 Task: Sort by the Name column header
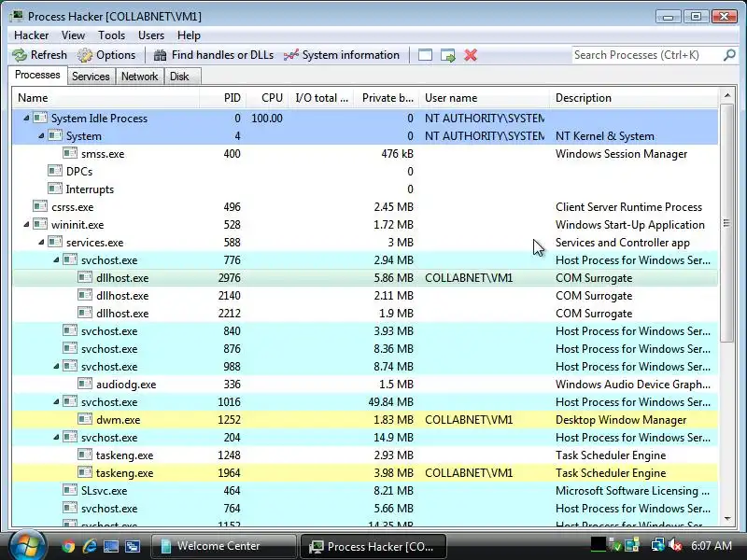pos(106,98)
